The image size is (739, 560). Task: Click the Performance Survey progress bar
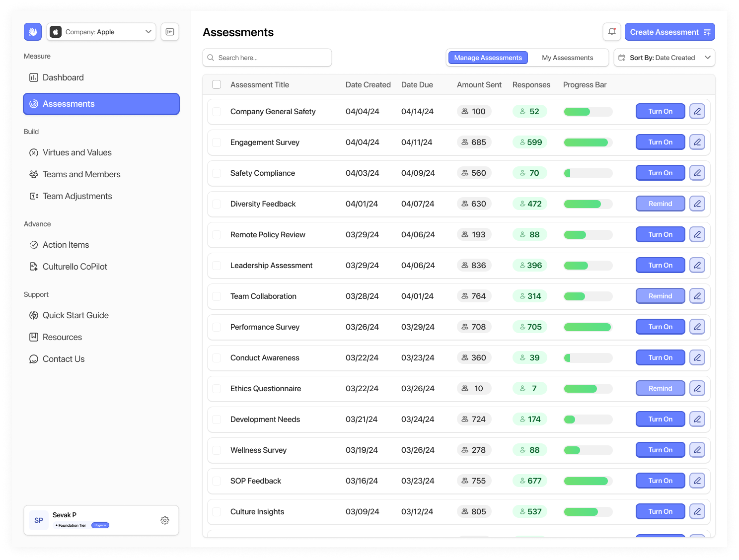(x=588, y=327)
